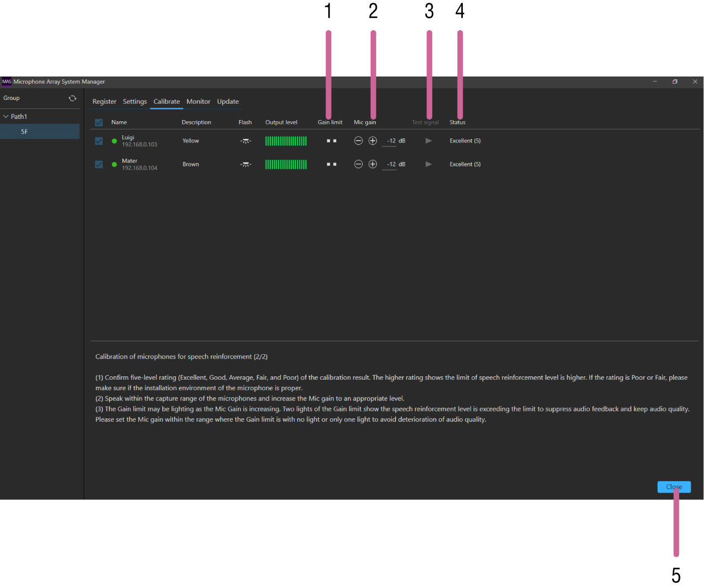The image size is (704, 588).
Task: Play test signal for Luigi
Action: click(x=428, y=141)
